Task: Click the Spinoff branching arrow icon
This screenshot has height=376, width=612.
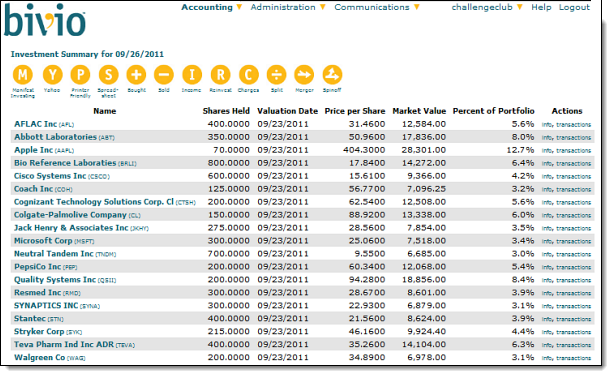Action: (332, 75)
